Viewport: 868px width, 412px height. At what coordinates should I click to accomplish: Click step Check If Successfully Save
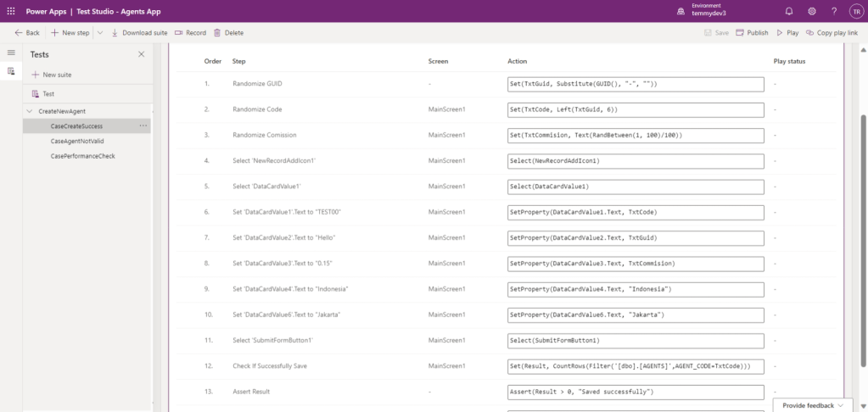[x=270, y=365]
